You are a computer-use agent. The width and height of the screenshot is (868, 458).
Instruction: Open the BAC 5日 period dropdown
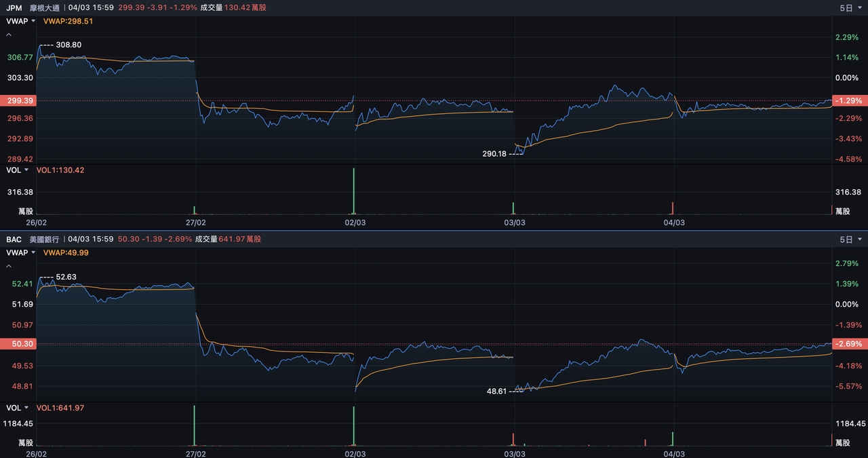pos(851,239)
